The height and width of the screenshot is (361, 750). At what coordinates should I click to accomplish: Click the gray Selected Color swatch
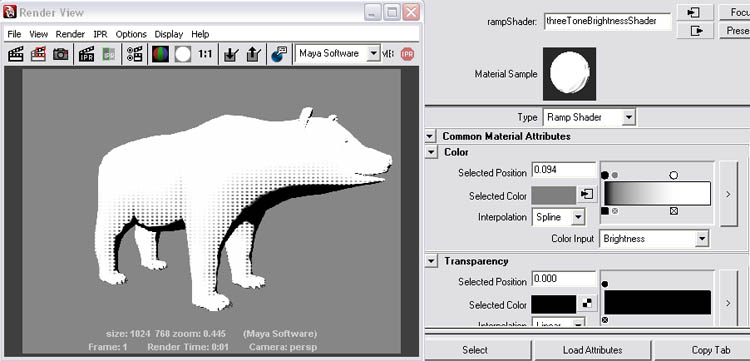[x=554, y=196]
